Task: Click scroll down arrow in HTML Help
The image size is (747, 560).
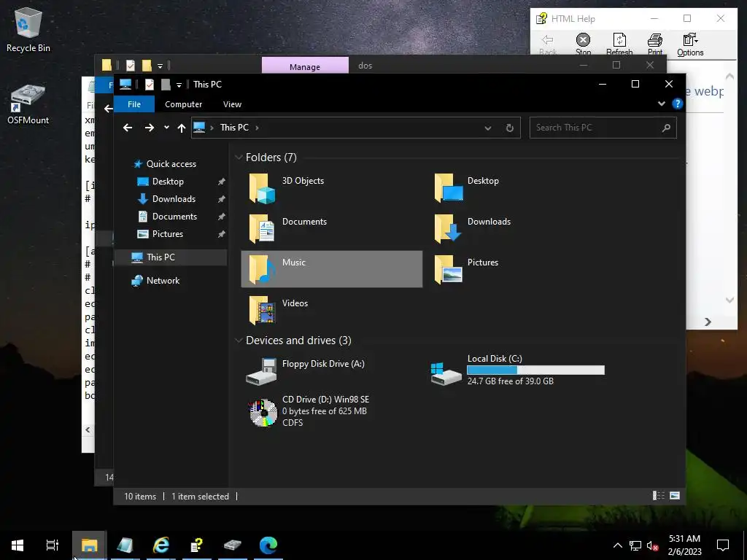Action: click(x=729, y=300)
